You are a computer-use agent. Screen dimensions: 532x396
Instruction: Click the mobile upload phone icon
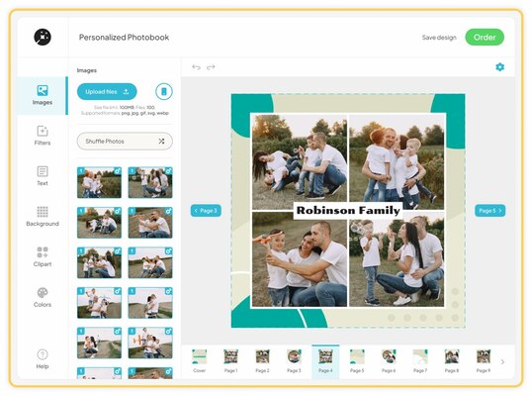point(164,92)
